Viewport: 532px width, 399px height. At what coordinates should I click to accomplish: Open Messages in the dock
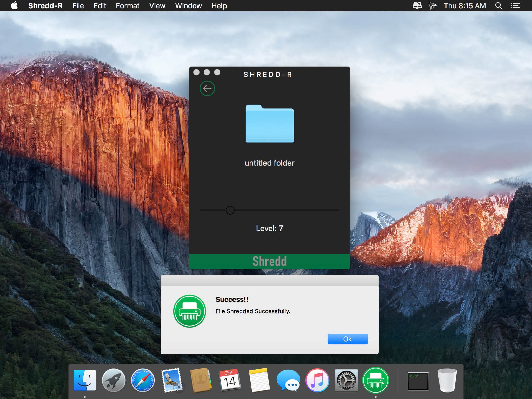[x=288, y=380]
